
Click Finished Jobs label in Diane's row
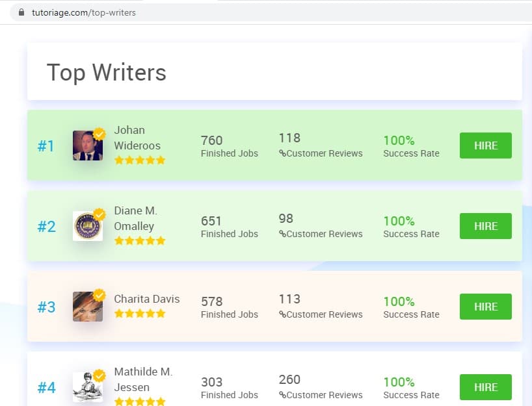click(x=230, y=234)
